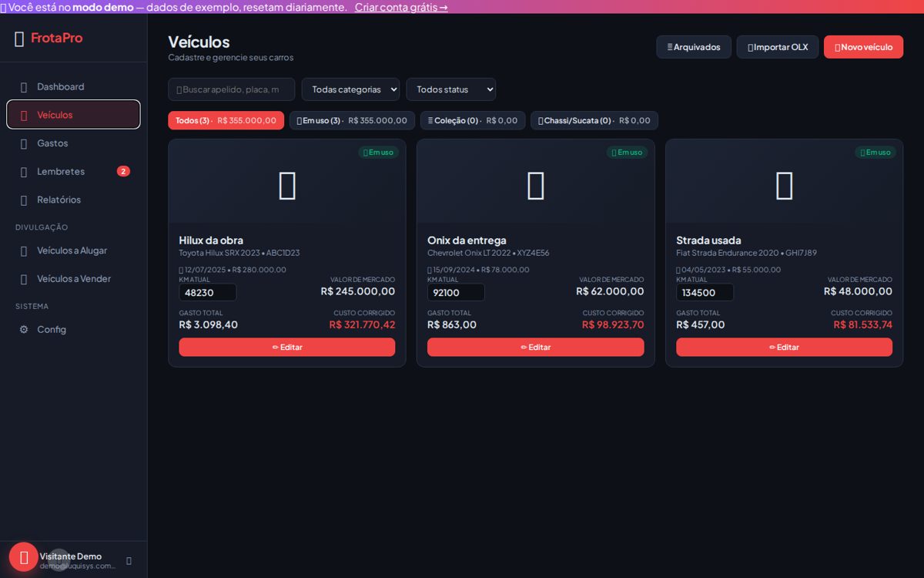Click the KM atual field showing 48230
Image resolution: width=924 pixels, height=578 pixels.
coord(208,292)
